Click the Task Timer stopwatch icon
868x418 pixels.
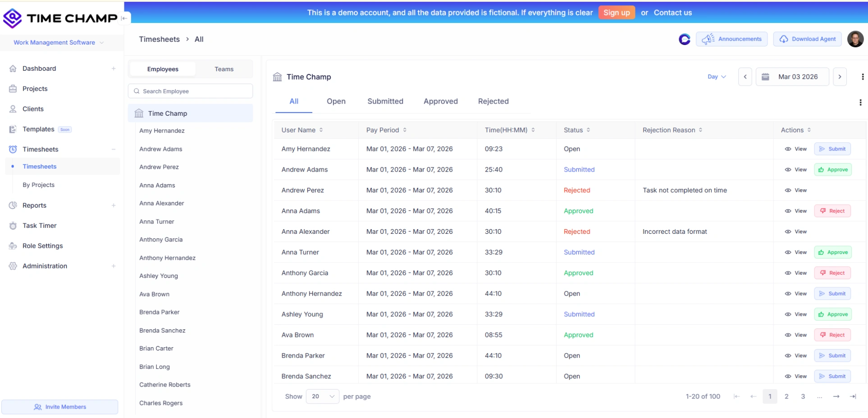point(13,226)
